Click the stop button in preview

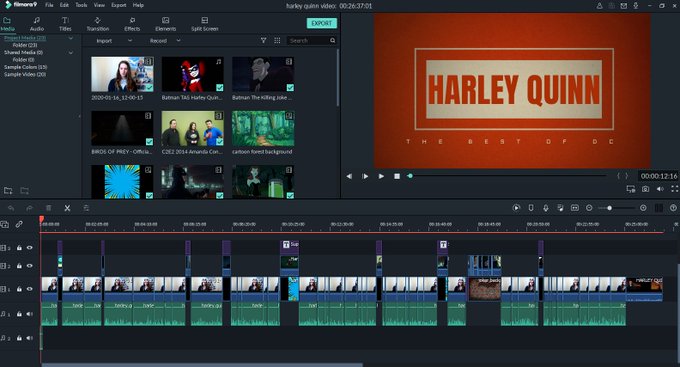(397, 176)
